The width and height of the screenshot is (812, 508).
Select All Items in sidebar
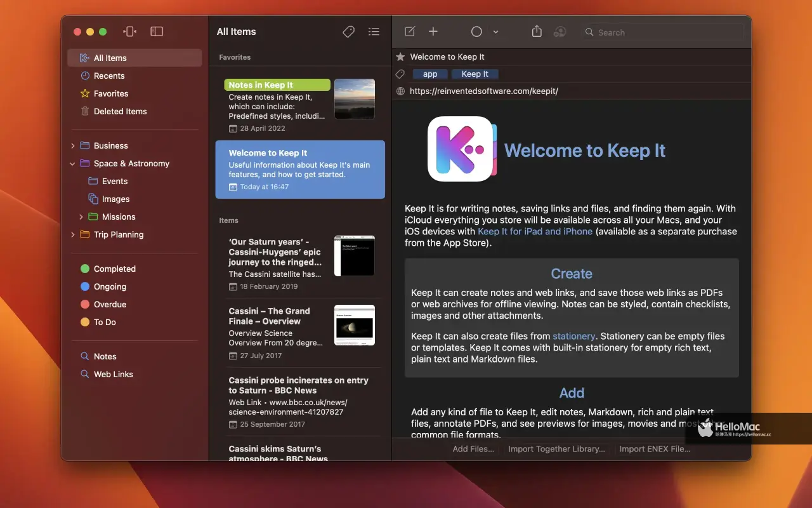(134, 58)
